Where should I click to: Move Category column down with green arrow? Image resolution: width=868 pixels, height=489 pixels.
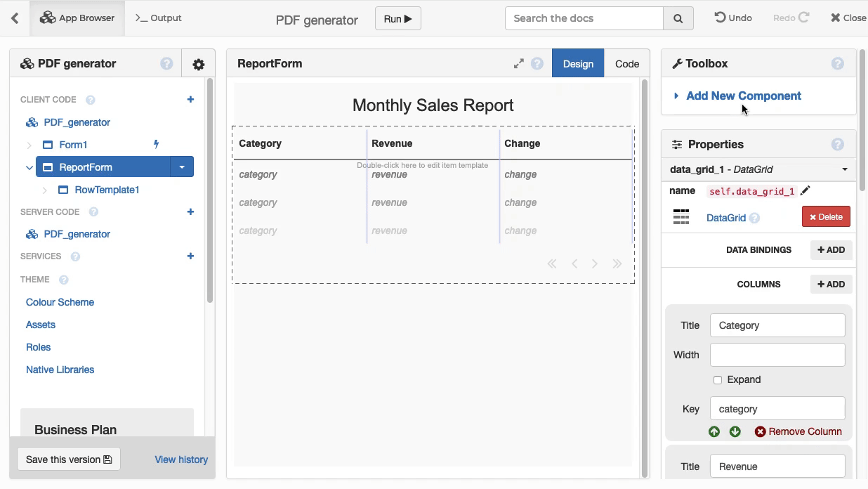coord(735,431)
